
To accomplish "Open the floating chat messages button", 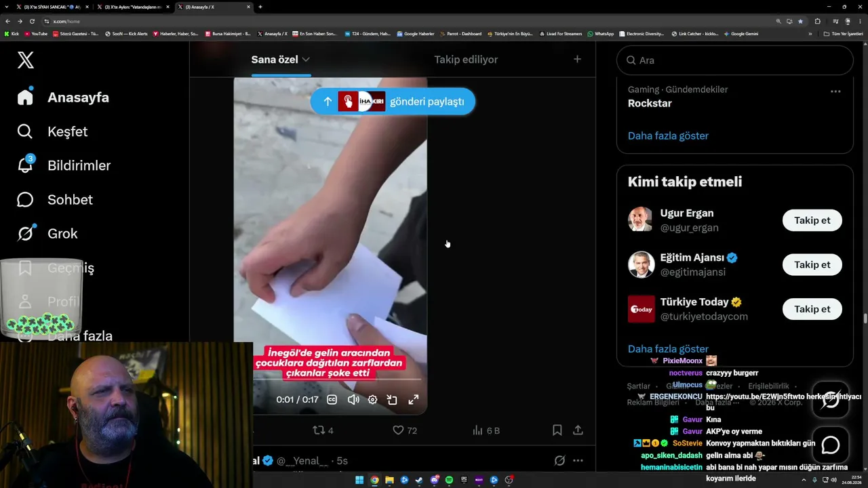I will point(831,445).
